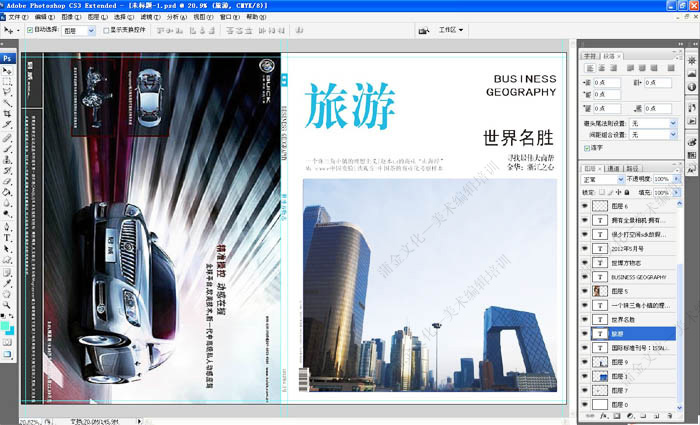This screenshot has height=425, width=700.
Task: Click the background color swatch
Action: pyautogui.click(x=10, y=331)
